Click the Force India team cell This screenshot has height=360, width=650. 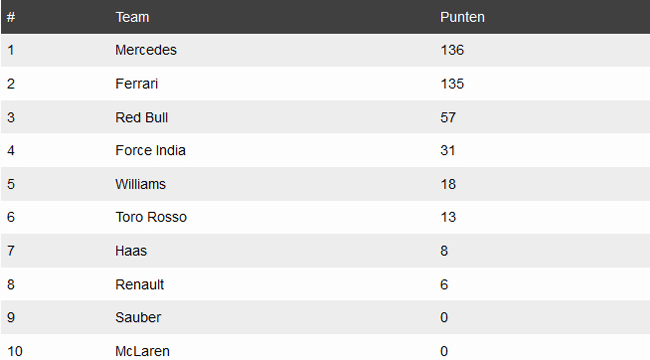(x=150, y=150)
